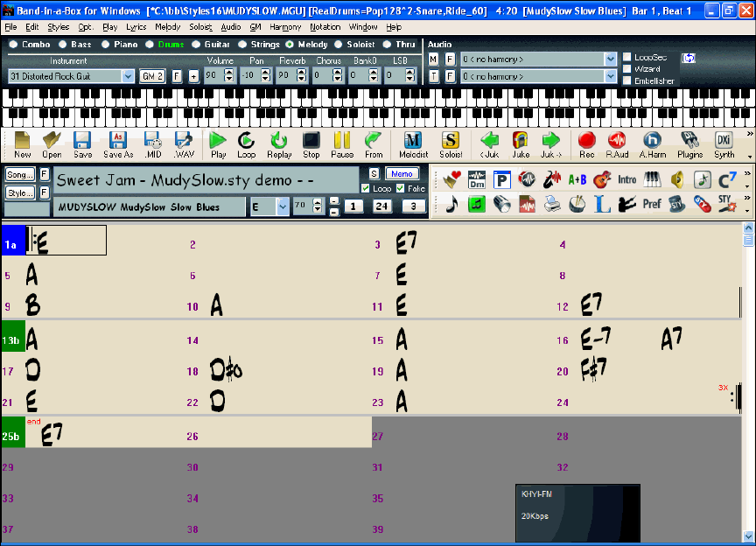Open the M harmony dropdown arrow

pos(611,59)
